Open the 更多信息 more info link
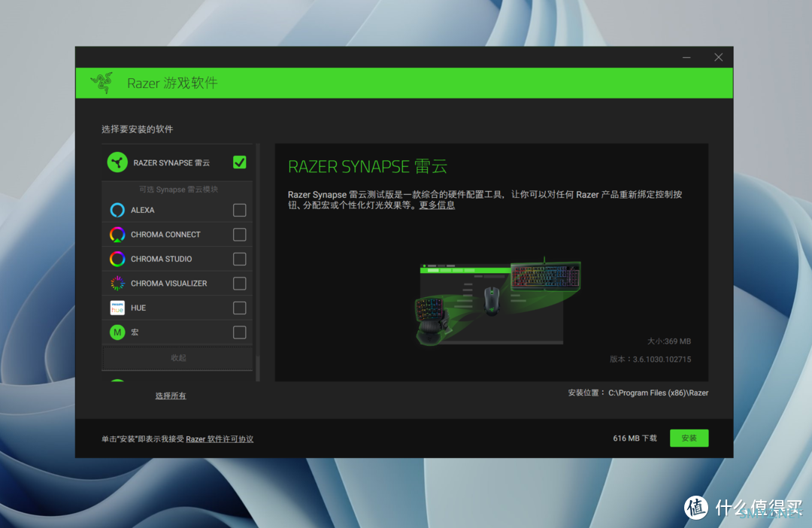This screenshot has height=528, width=812. 437,205
